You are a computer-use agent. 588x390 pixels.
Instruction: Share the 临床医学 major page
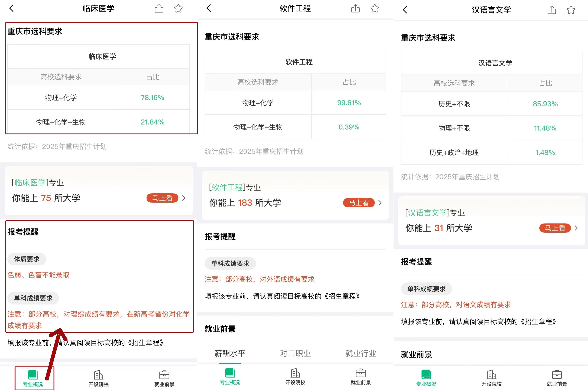[159, 8]
